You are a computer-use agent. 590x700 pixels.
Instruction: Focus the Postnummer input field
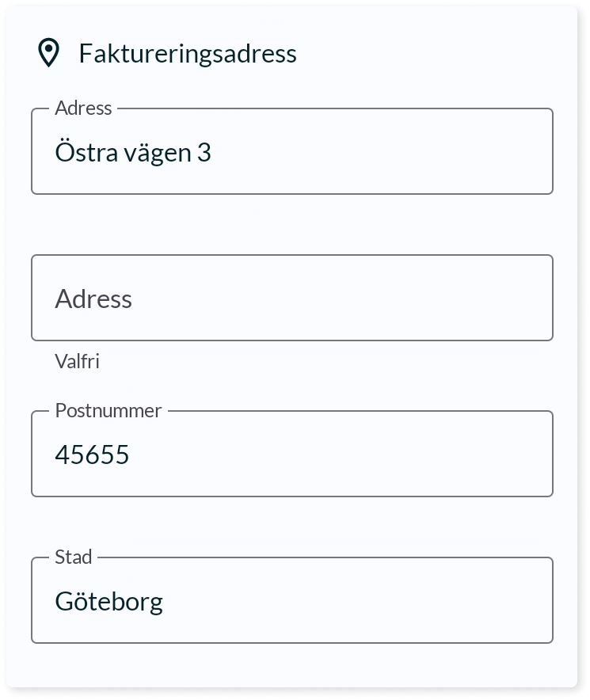[x=292, y=454]
